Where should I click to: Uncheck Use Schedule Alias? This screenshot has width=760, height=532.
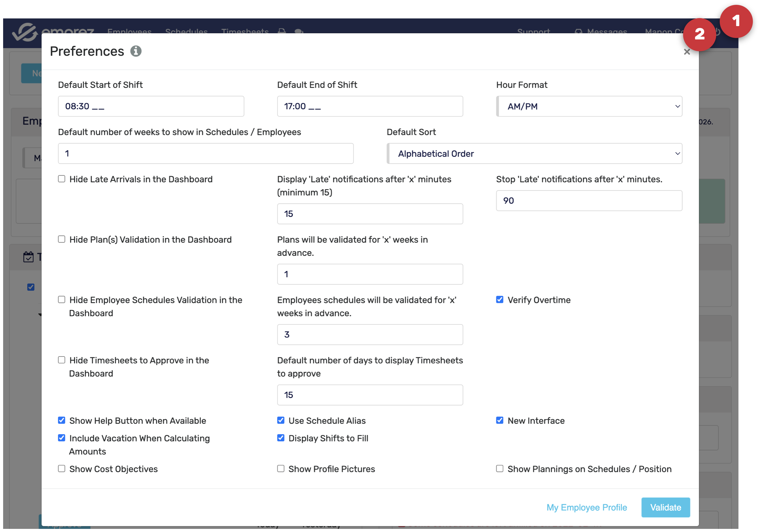[281, 421]
